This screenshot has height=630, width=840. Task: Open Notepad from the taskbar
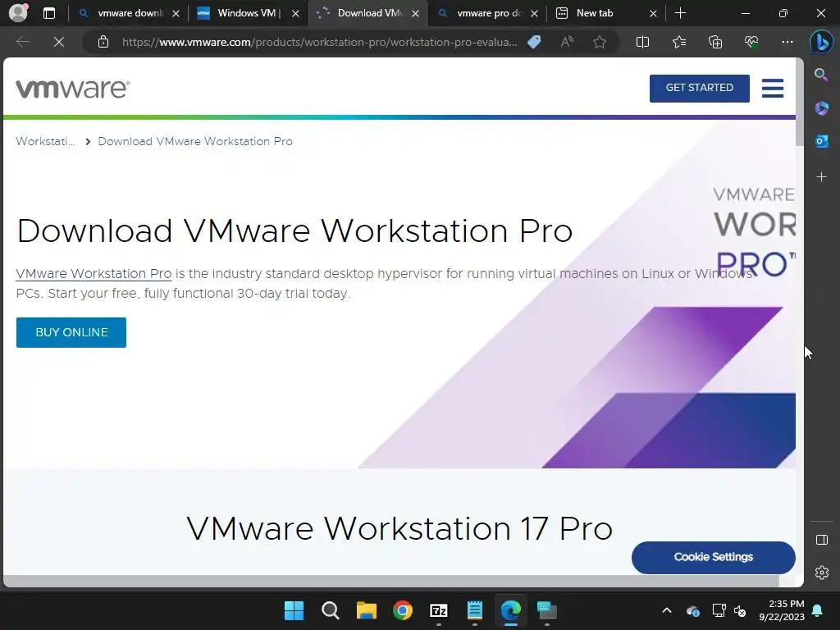click(475, 610)
